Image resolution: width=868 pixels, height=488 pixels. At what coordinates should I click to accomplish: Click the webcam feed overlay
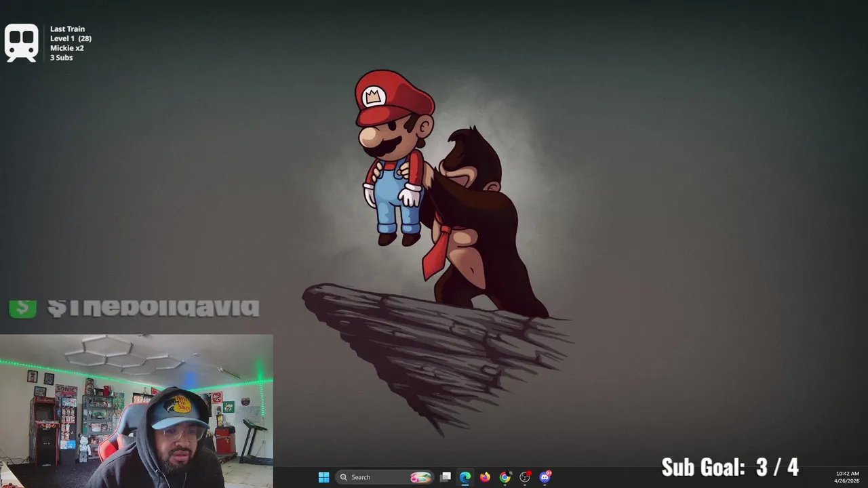click(136, 411)
